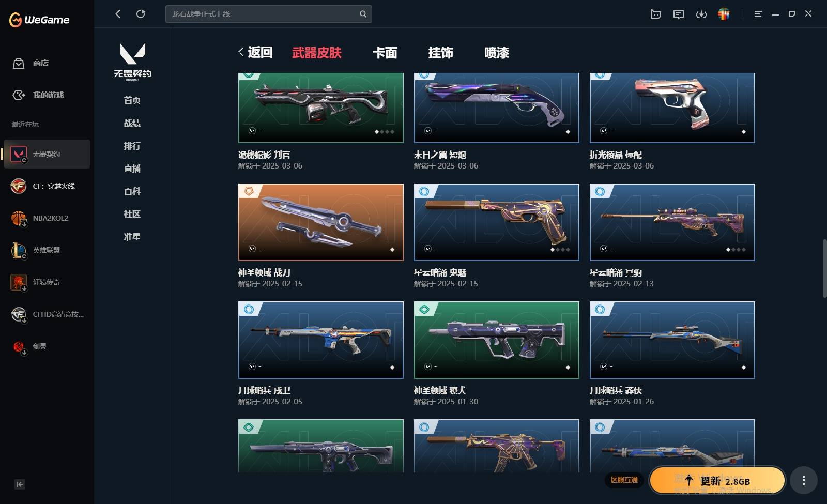Open the download manager icon

click(701, 14)
